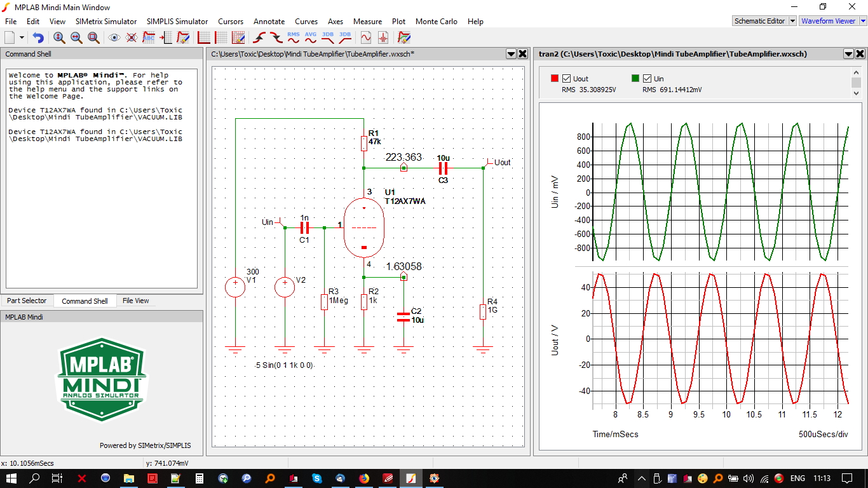
Task: Uncheck the Uout curve checkbox
Action: tap(566, 78)
